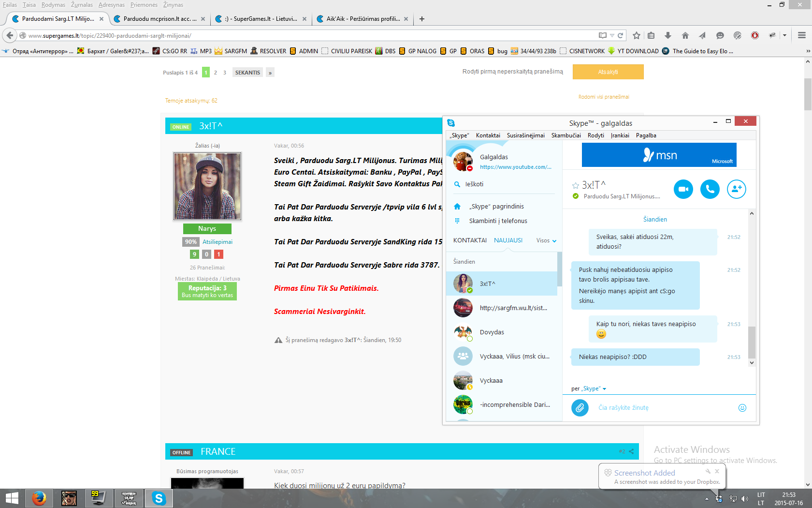
Task: Switch to the "NAUJAUSI" contacts tab
Action: [x=508, y=240]
